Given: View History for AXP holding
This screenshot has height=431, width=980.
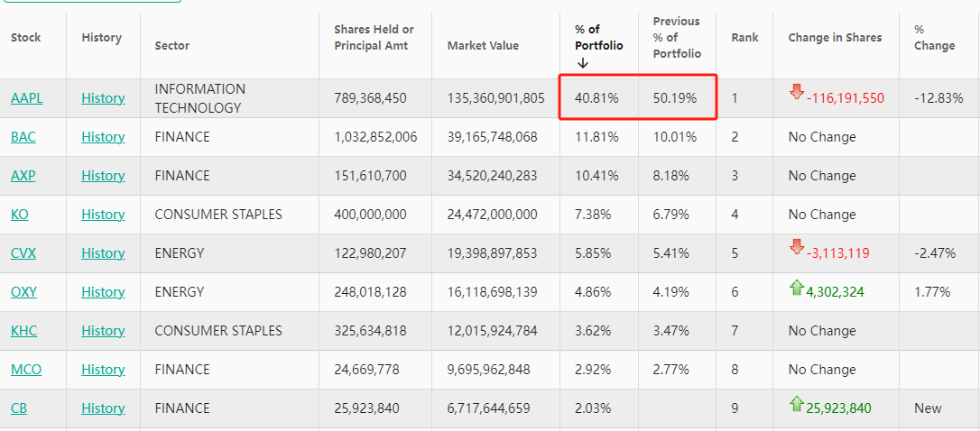Looking at the screenshot, I should (103, 176).
